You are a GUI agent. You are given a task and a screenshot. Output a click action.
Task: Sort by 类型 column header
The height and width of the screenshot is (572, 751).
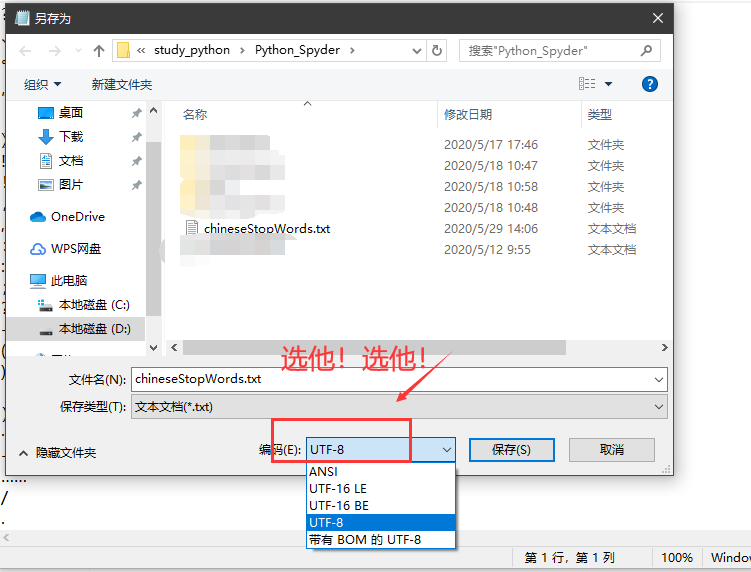[x=600, y=114]
